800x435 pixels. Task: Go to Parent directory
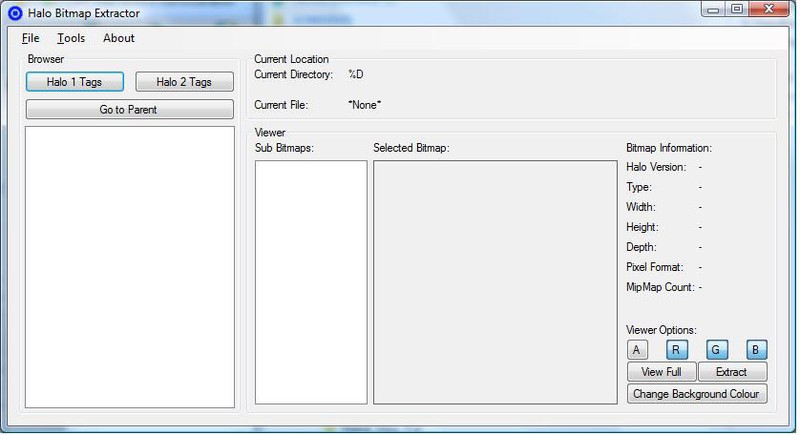pyautogui.click(x=130, y=110)
